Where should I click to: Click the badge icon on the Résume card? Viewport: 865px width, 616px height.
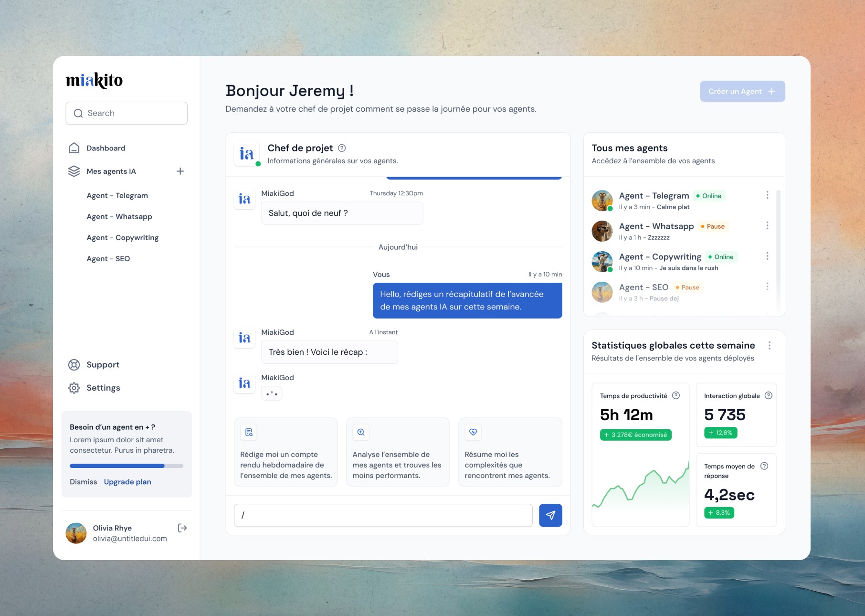pyautogui.click(x=473, y=432)
